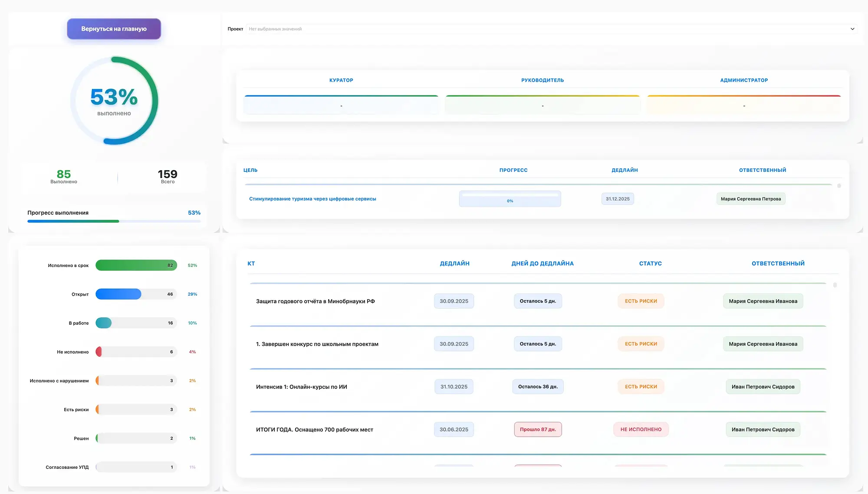Click 'Мария Сергеевна Петрова' responsible chip
This screenshot has width=868, height=494.
[x=750, y=199]
